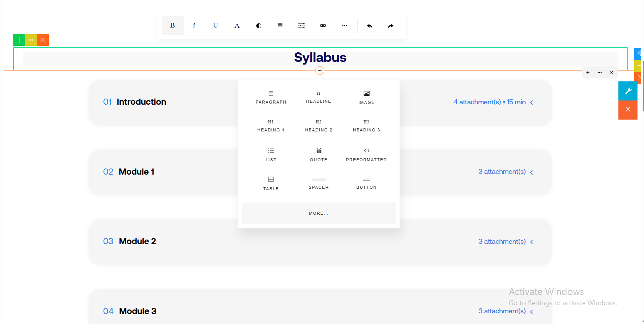Select the Image block option
644x324 pixels.
tap(366, 97)
